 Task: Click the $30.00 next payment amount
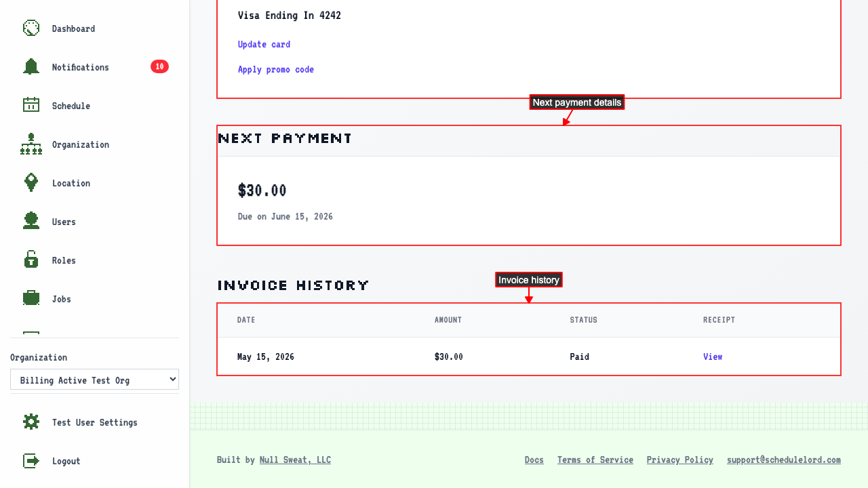click(262, 190)
